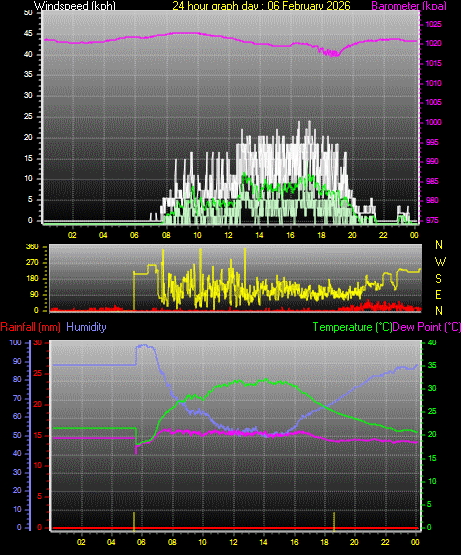
Task: Click the bottommost N compass letter
Action: tap(439, 311)
